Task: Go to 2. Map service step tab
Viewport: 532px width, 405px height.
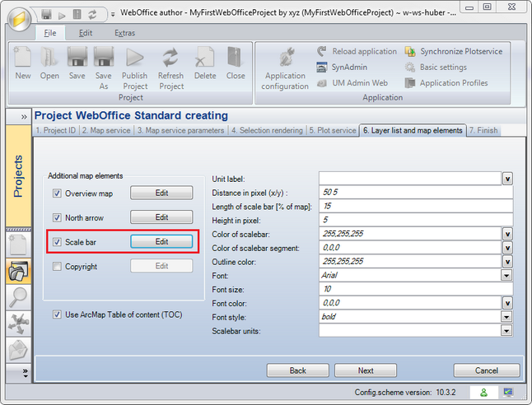Action: (106, 130)
